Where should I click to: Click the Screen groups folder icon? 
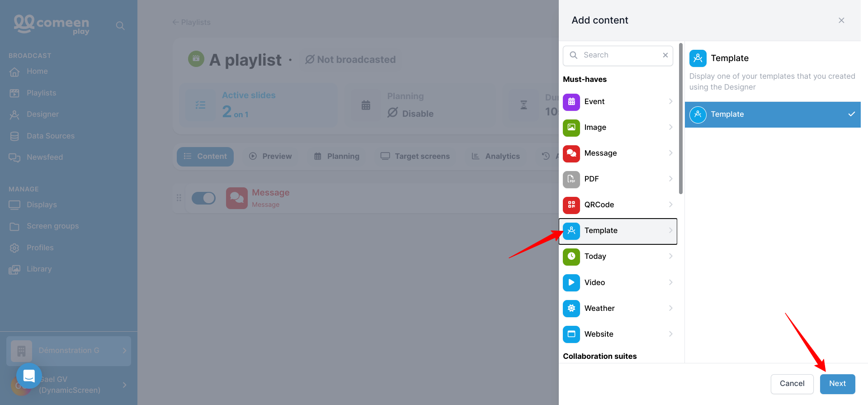click(x=14, y=226)
